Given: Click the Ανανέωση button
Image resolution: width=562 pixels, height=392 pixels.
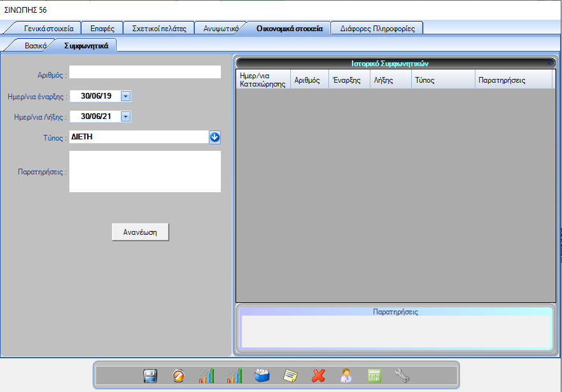Looking at the screenshot, I should coord(140,232).
